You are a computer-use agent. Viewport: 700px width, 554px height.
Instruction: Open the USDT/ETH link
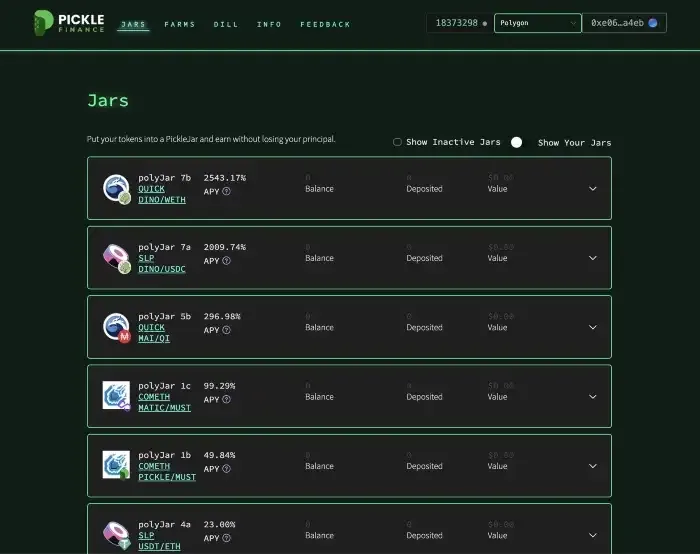coord(159,546)
